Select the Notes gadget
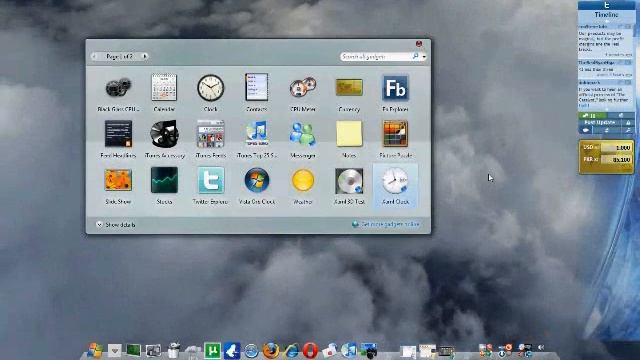The width and height of the screenshot is (640, 360). coord(349,139)
